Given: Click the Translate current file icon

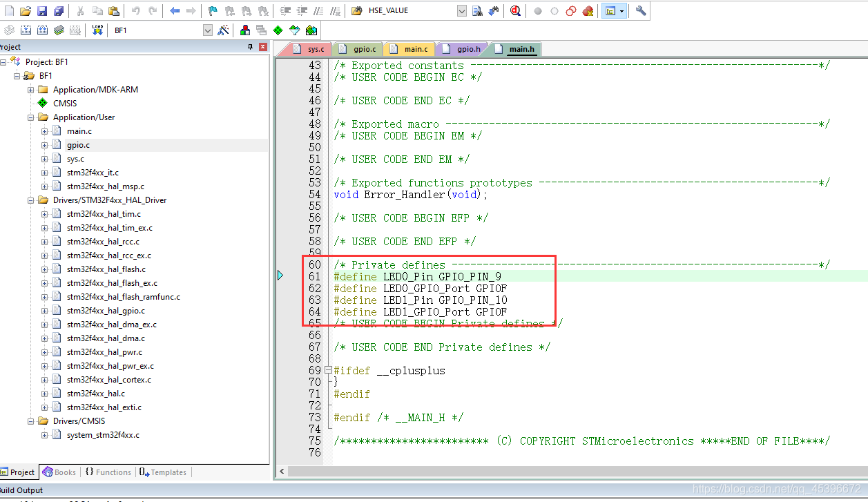Looking at the screenshot, I should [9, 30].
